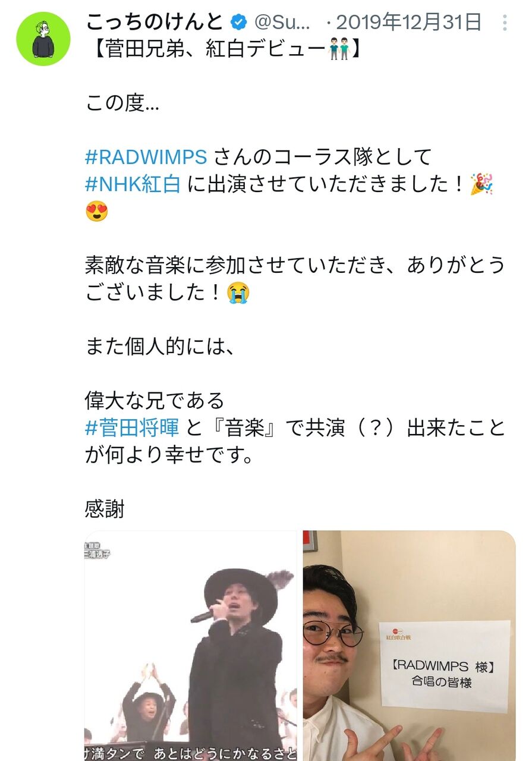Click the heart-eyes emoji
Image resolution: width=532 pixels, height=761 pixels.
pyautogui.click(x=97, y=212)
